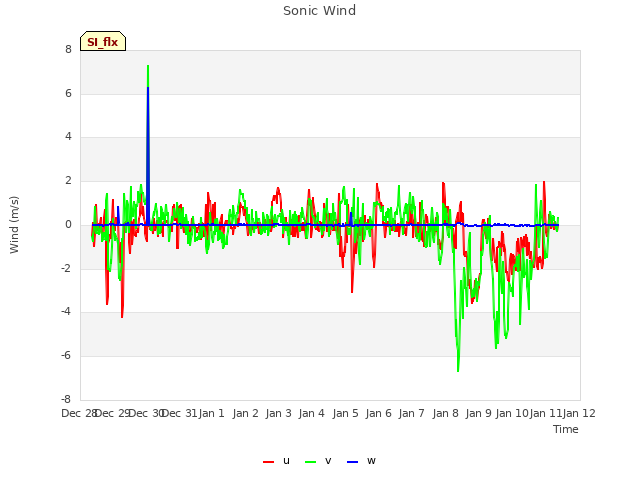Click the 8 y-axis tick label
This screenshot has height=480, width=640.
click(68, 49)
